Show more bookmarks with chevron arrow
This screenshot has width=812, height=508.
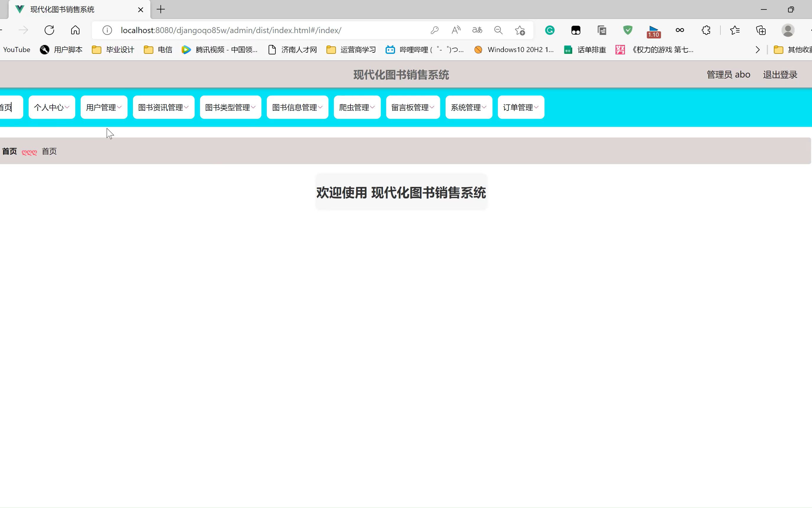757,50
